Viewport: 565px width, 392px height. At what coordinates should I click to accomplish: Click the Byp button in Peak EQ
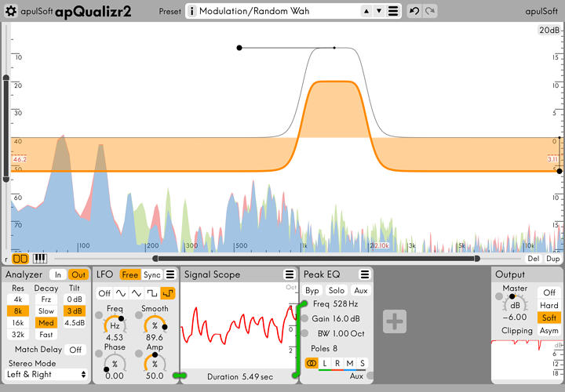312,291
